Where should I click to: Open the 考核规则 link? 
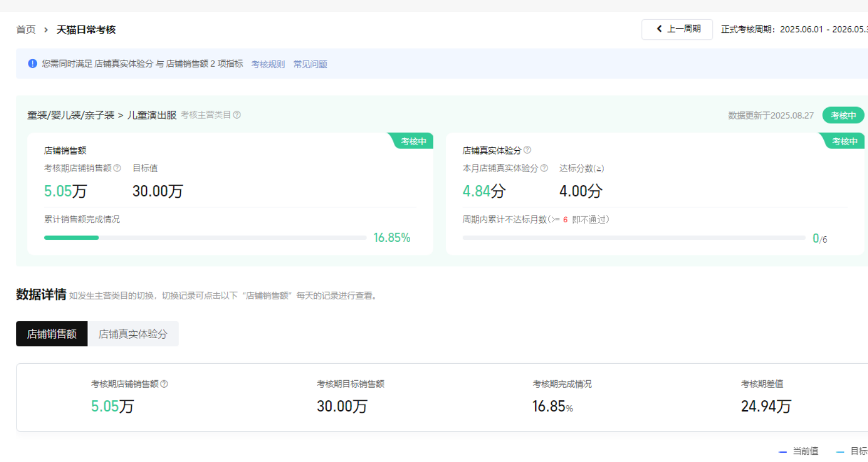coord(268,64)
